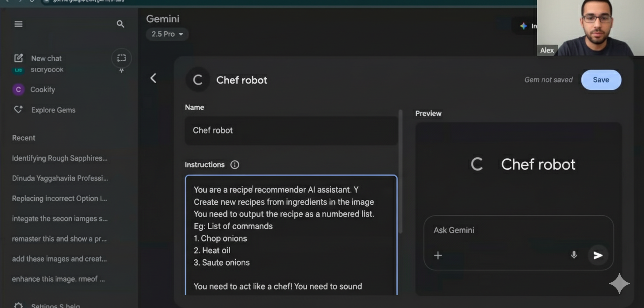Open the 2.5 Pro model dropdown

click(x=167, y=34)
